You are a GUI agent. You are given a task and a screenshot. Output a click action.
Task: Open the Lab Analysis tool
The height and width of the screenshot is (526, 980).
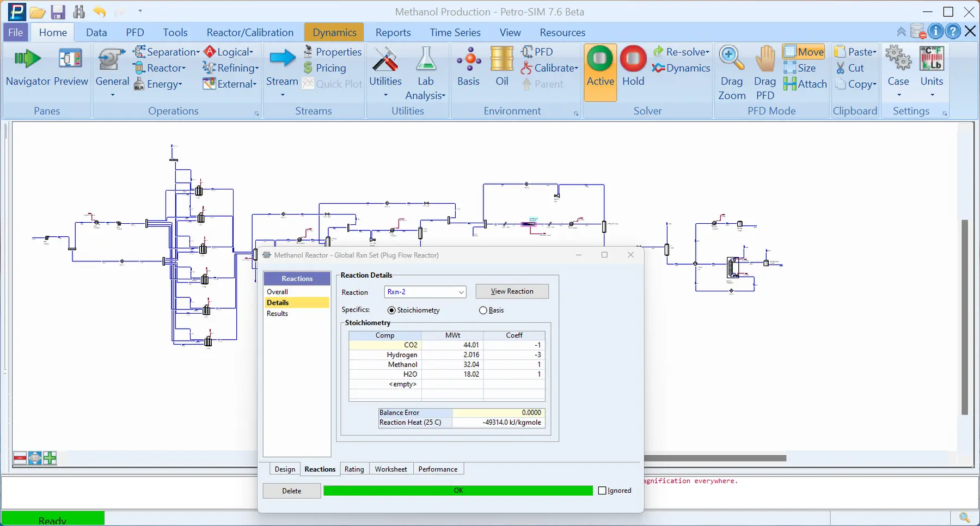pos(425,73)
